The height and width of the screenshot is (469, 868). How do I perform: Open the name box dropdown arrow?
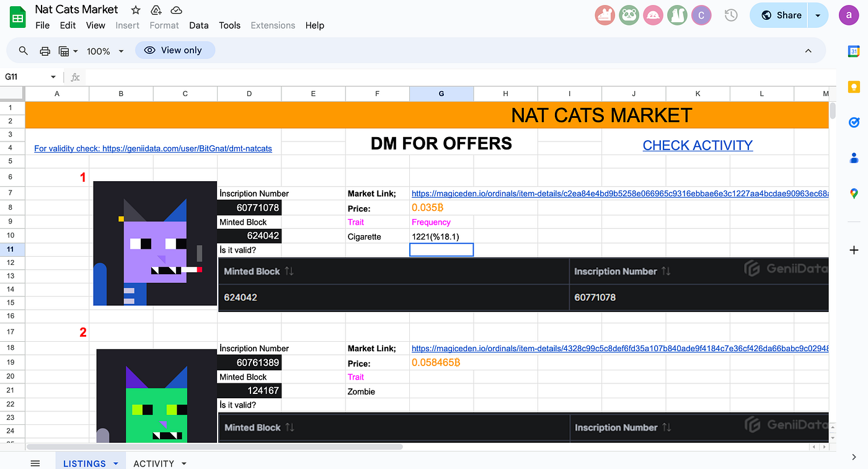coord(53,78)
